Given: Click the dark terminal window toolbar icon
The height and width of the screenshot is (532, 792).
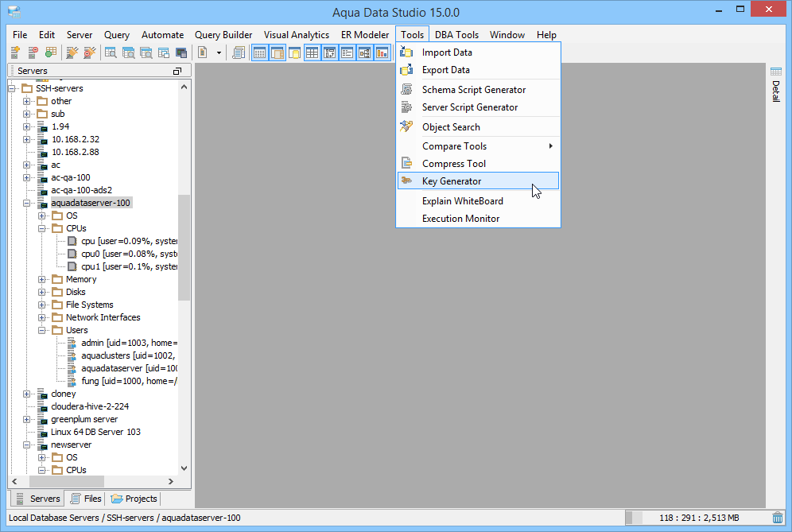Looking at the screenshot, I should click(x=181, y=52).
